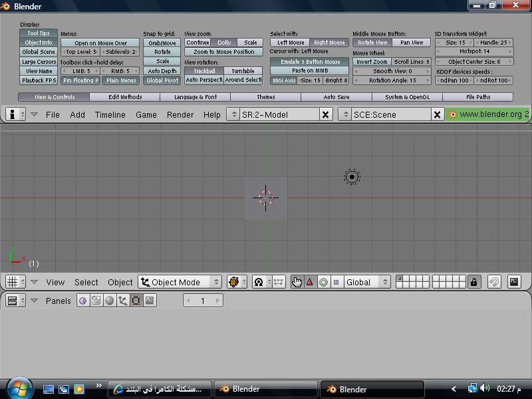Select the rotate manipulator circle icon
The image size is (532, 399).
coord(323,282)
